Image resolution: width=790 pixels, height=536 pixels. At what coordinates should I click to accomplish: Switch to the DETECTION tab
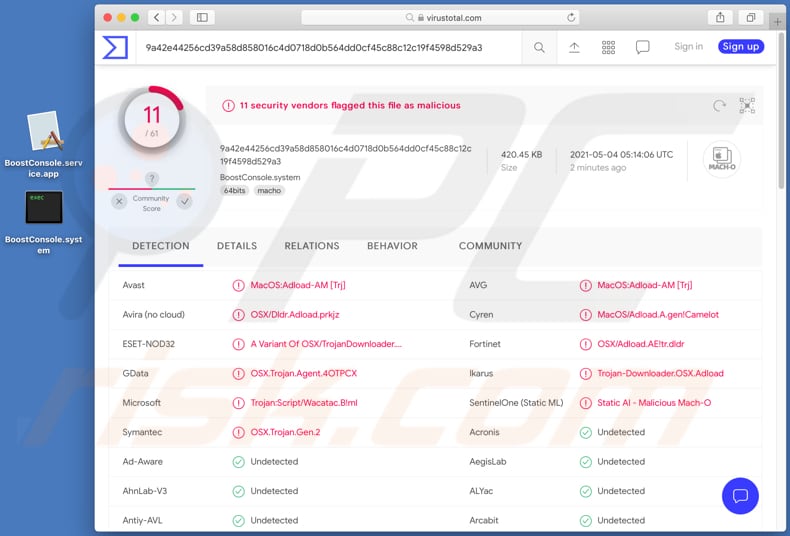coord(161,246)
